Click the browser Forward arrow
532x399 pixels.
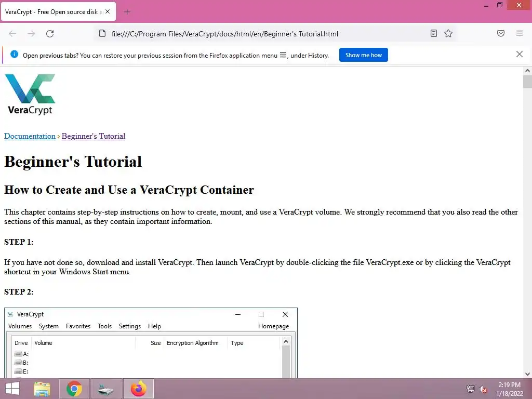[31, 34]
